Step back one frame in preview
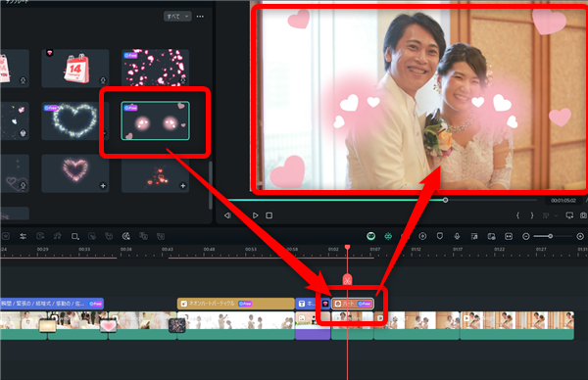The width and height of the screenshot is (588, 380). click(x=227, y=215)
